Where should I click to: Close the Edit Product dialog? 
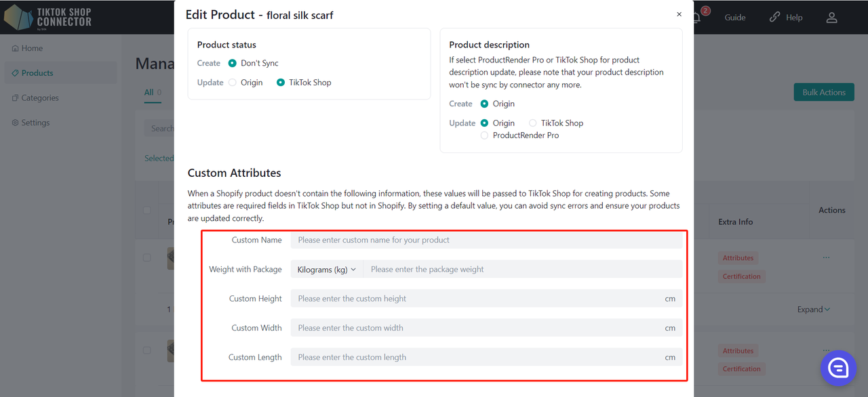[679, 14]
